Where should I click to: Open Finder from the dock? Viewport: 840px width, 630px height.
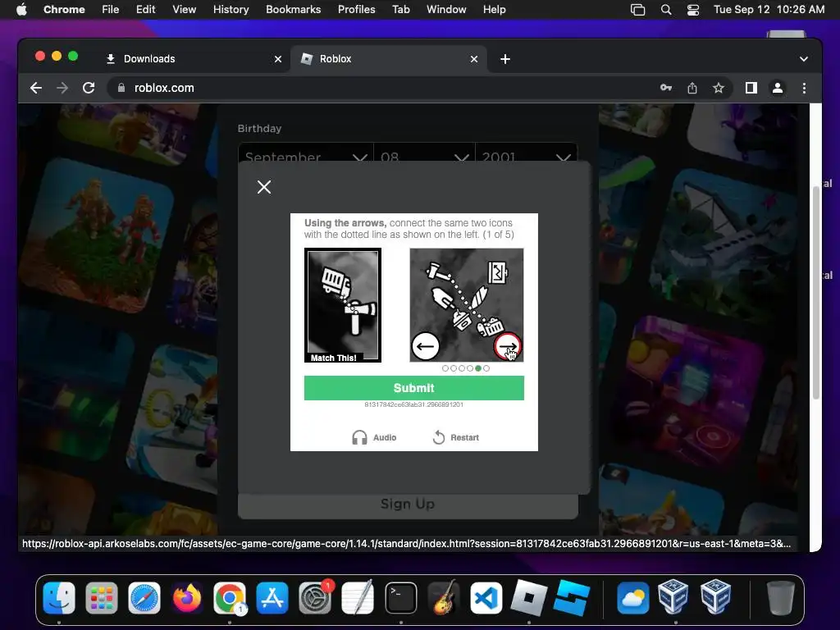pyautogui.click(x=59, y=597)
